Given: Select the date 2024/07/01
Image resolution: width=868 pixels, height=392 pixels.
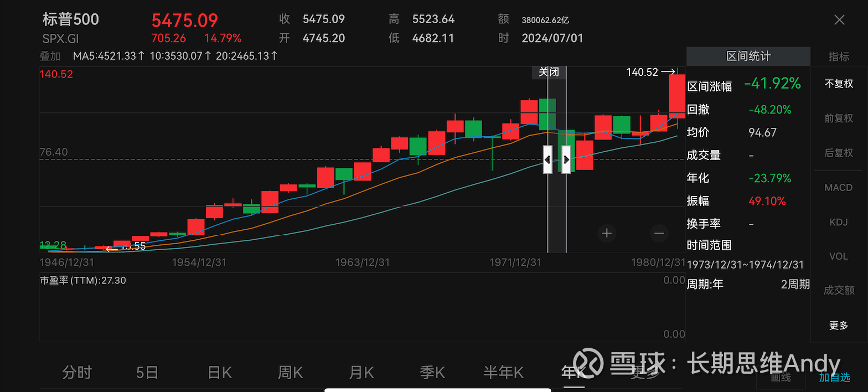Looking at the screenshot, I should click(552, 38).
